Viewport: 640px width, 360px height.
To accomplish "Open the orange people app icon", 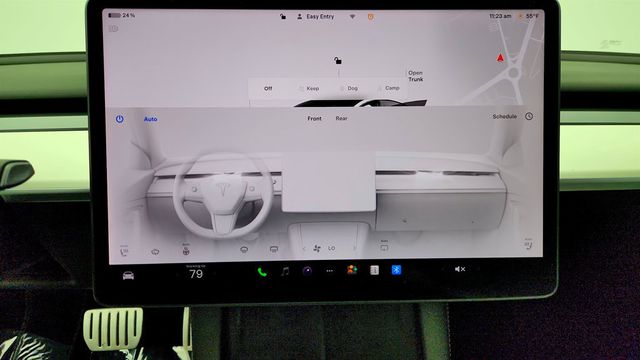I will 352,270.
